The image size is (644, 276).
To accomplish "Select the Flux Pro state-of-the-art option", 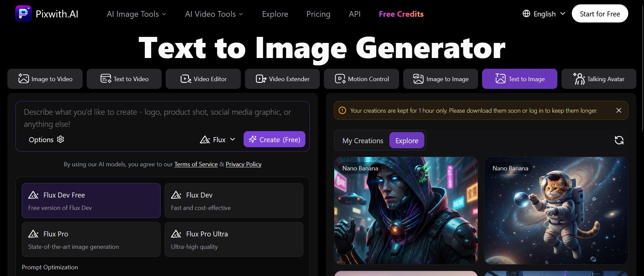I will pos(91,239).
